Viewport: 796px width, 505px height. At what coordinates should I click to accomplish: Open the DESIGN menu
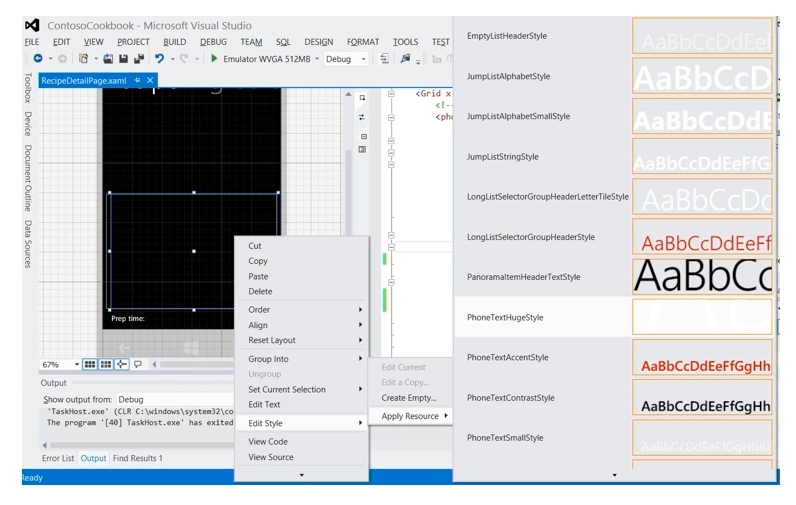tap(319, 42)
